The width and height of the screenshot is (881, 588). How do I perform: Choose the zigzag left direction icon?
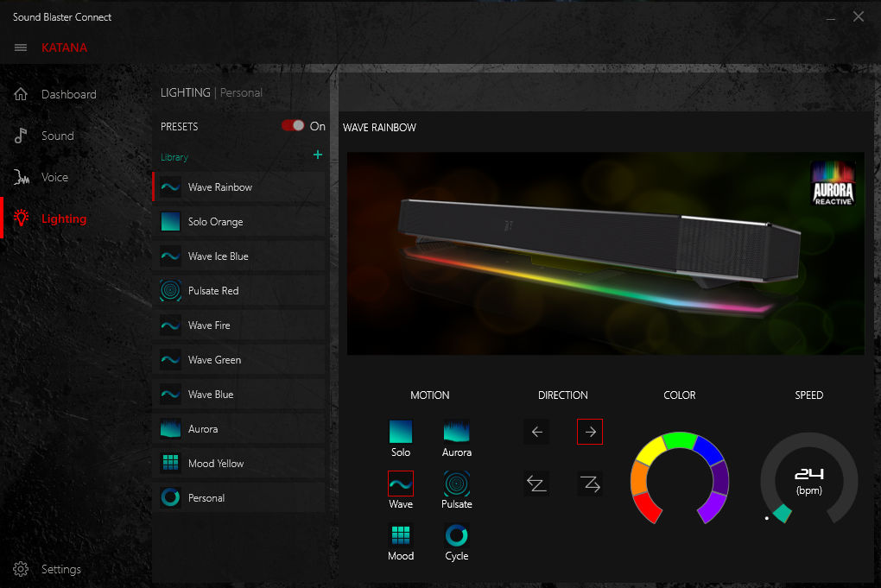(536, 484)
